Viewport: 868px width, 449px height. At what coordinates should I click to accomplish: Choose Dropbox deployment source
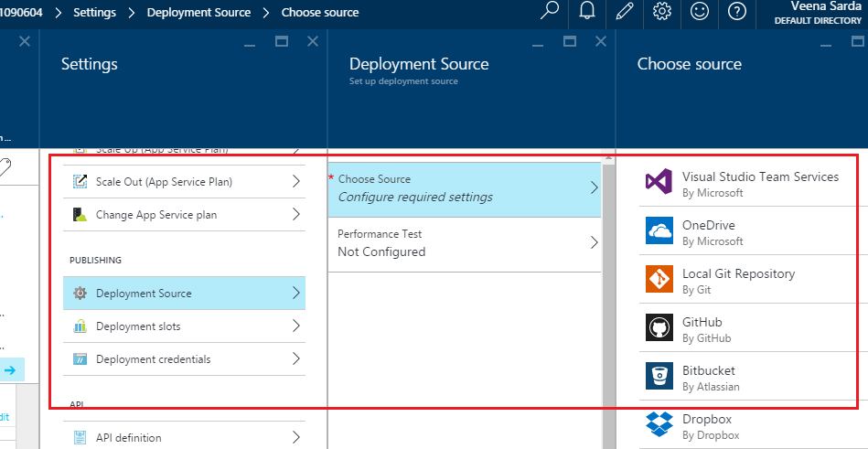pos(708,426)
